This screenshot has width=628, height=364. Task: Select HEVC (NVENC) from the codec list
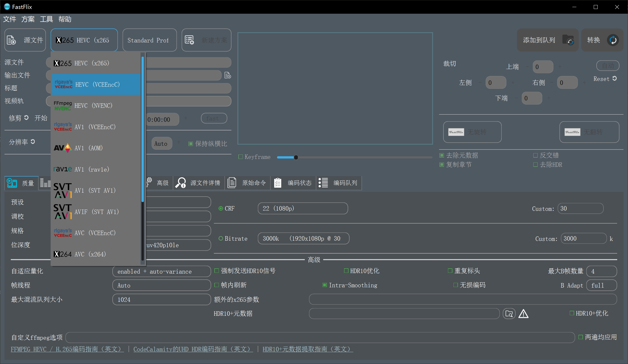[x=94, y=105]
